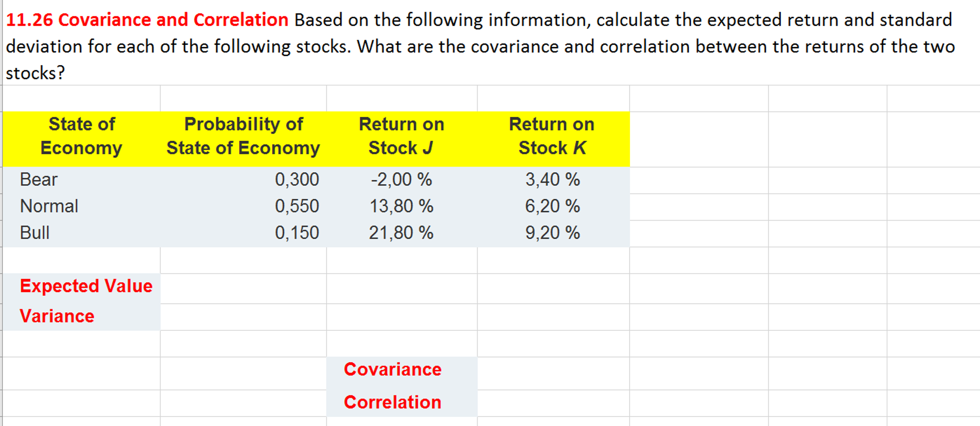Viewport: 980px width, 426px height.
Task: Click the Probability of State of Economy header
Action: pos(243,136)
